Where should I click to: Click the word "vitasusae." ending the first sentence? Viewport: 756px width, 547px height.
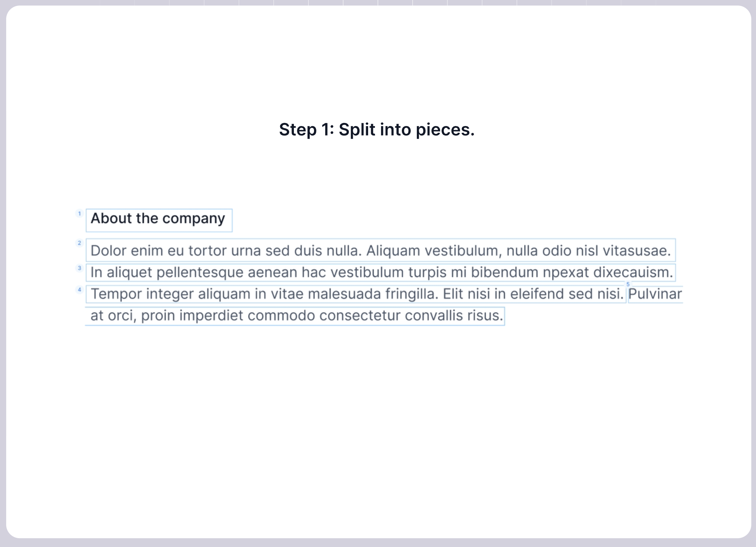point(637,251)
